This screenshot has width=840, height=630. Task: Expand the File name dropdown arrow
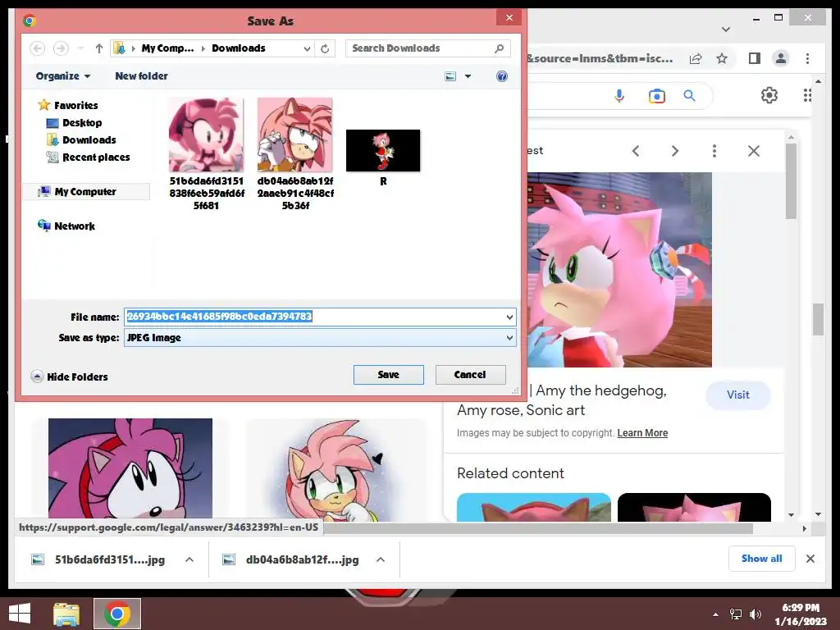509,317
